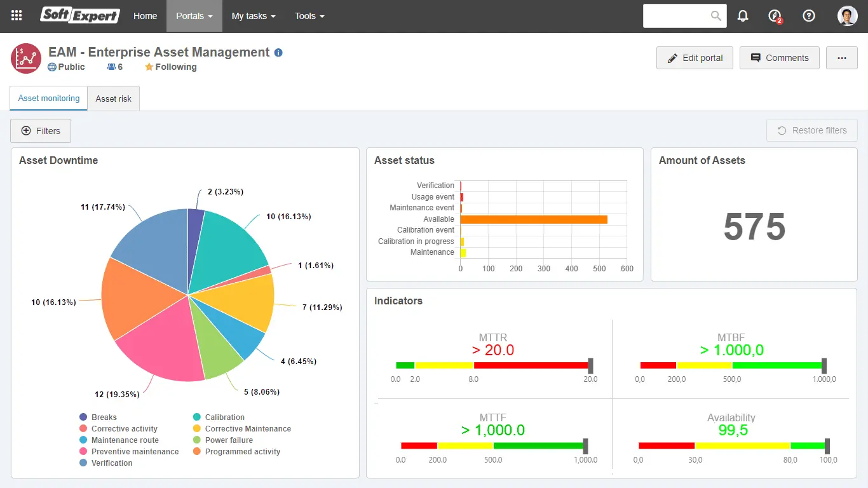Click the notifications bell icon
The height and width of the screenshot is (488, 868).
[743, 16]
